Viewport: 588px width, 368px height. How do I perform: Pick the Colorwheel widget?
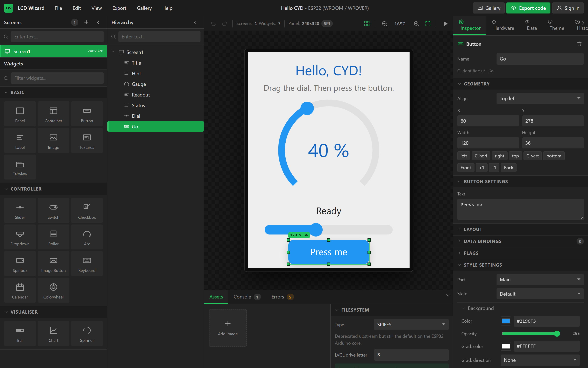click(x=53, y=290)
